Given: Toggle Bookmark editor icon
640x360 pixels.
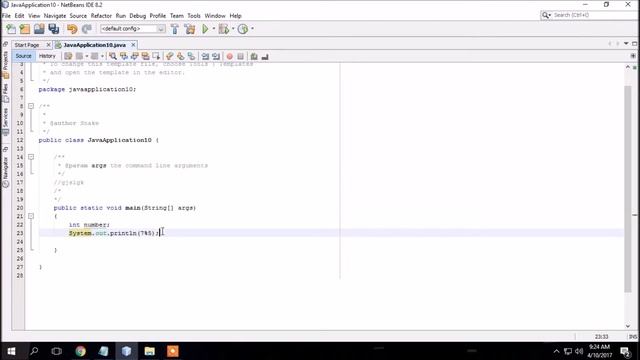Looking at the screenshot, I should pyautogui.click(x=191, y=56).
